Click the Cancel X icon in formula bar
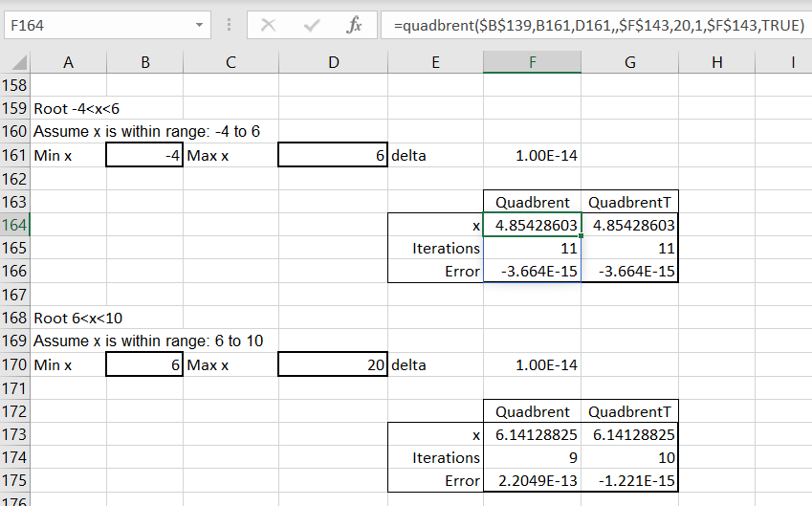 click(x=269, y=26)
